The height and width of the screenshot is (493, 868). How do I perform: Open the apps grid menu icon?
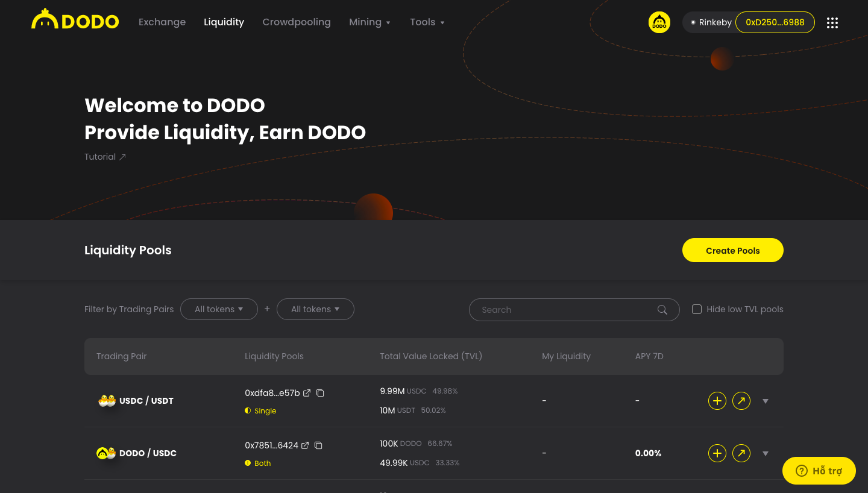[x=832, y=23]
